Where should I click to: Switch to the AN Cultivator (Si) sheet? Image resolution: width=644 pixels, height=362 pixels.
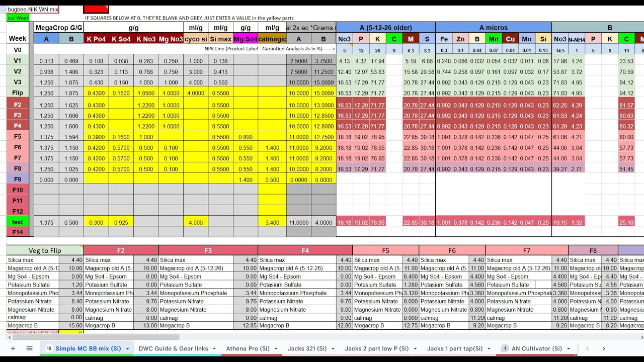pyautogui.click(x=537, y=348)
